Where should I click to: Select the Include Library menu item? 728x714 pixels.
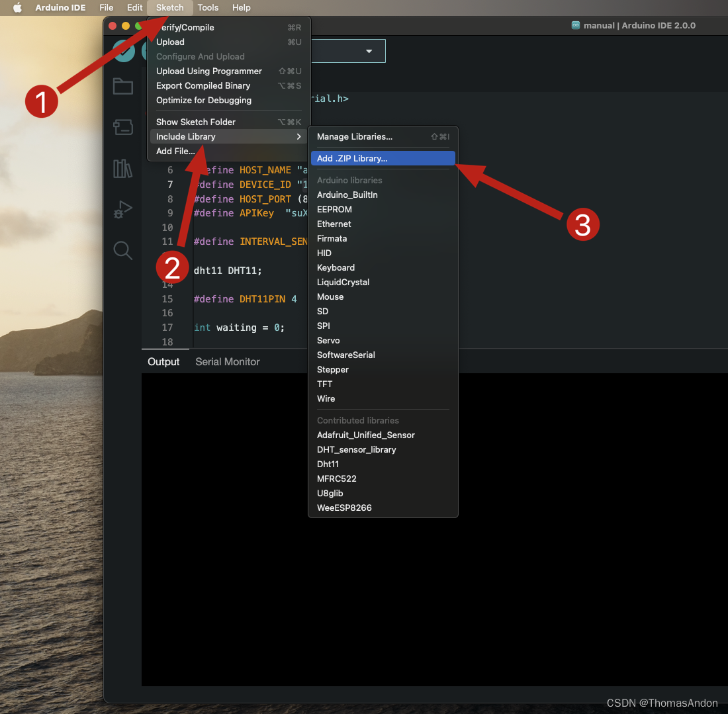[x=228, y=136]
